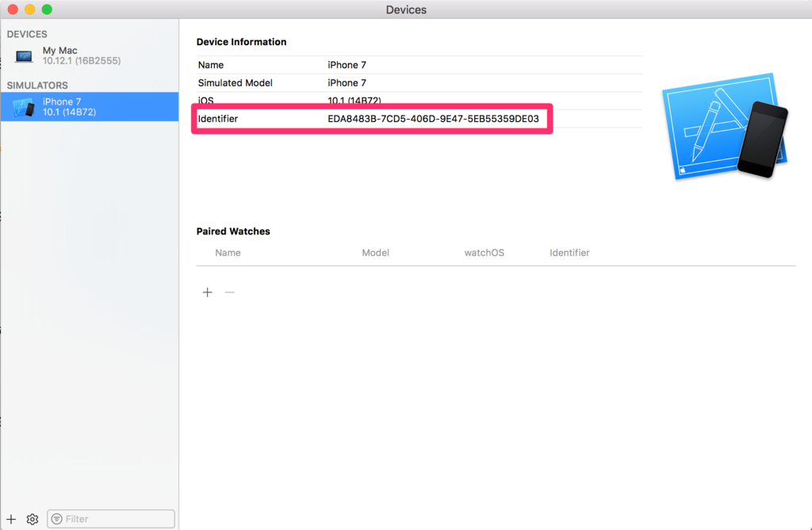Click the iPhone 7 simulator icon in sidebar
Viewport: 812px width, 530px height.
23,107
